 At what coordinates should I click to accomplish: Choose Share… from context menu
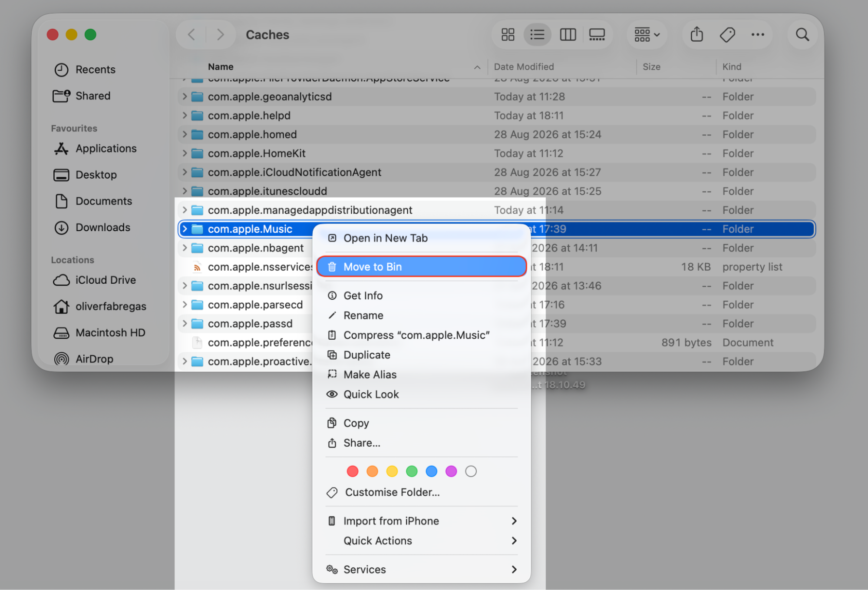point(421,443)
